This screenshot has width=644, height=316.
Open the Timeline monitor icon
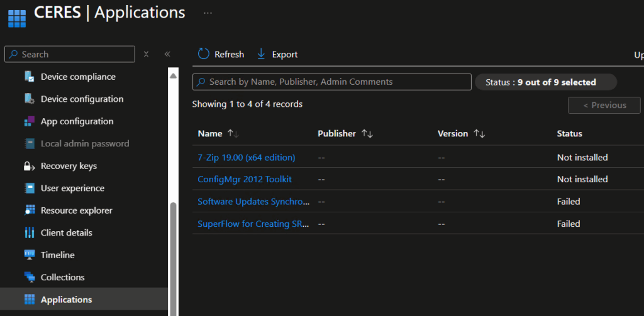[29, 255]
